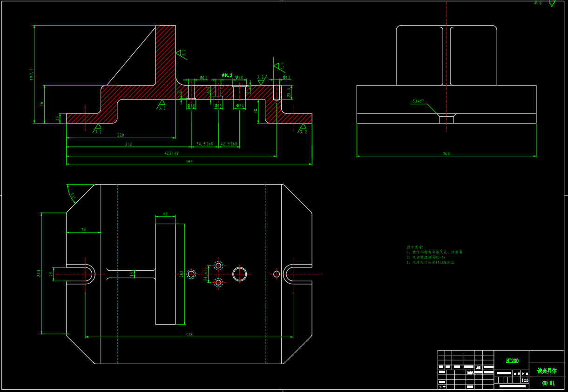Click the 5X45° chamfer annotation
The height and width of the screenshot is (392, 568).
coord(418,101)
